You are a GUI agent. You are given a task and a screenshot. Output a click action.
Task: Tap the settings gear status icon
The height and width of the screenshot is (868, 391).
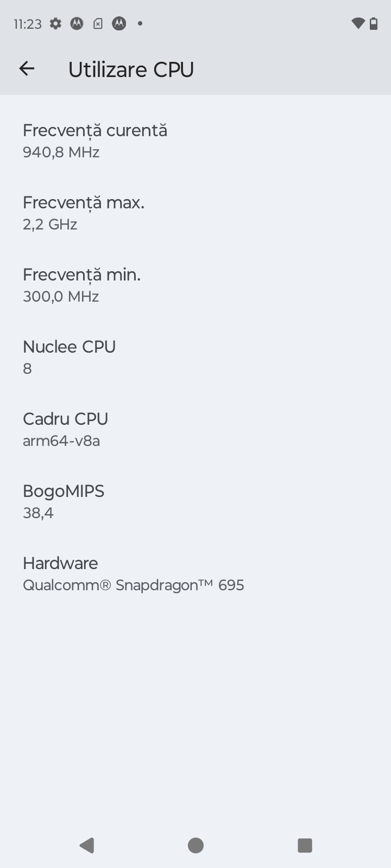click(55, 23)
